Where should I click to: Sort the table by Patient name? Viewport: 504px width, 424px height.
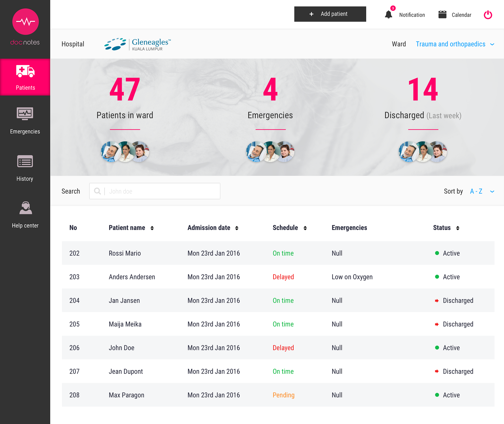(x=152, y=228)
